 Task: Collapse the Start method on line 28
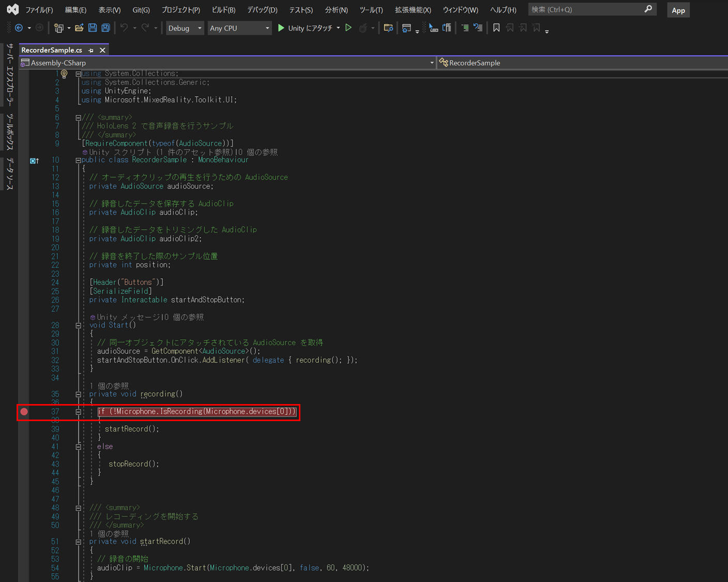78,325
